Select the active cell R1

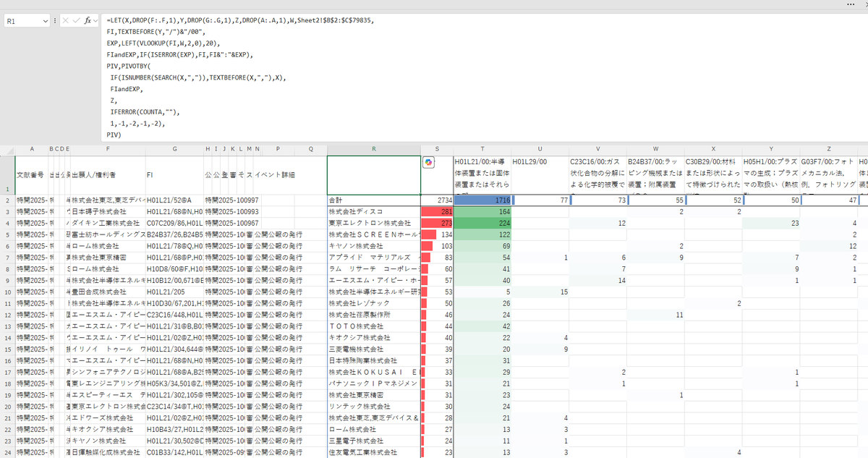pyautogui.click(x=374, y=174)
